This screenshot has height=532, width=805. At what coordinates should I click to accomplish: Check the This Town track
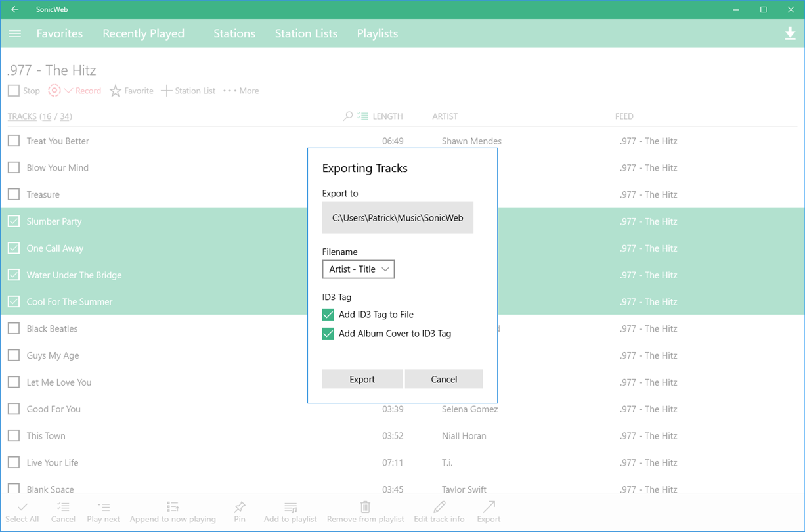[x=14, y=435]
